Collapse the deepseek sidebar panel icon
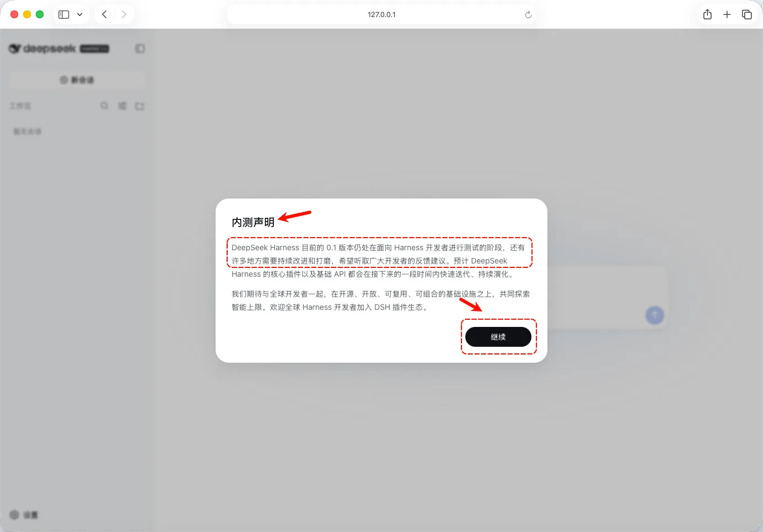 point(140,49)
